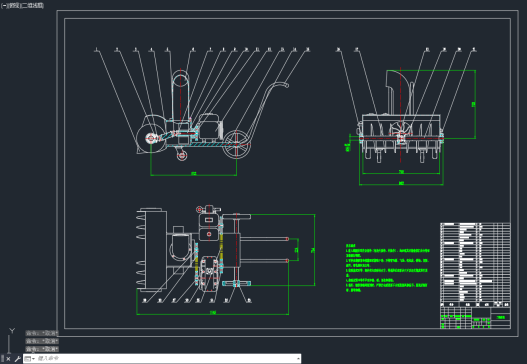The height and width of the screenshot is (364, 527).
Task: Click the command line grip handle
Action: tap(2, 359)
